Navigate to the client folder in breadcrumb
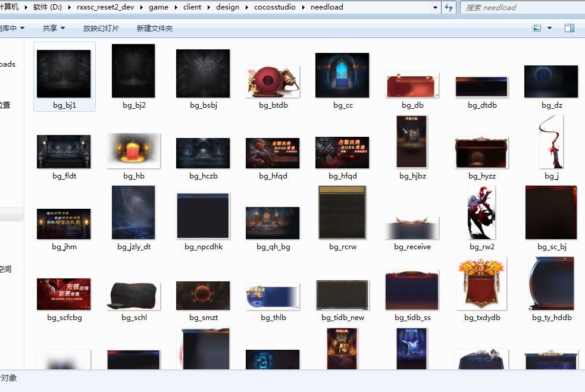585x392 pixels. click(x=192, y=8)
